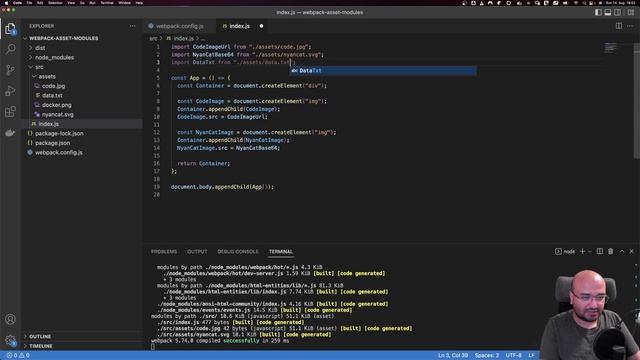Screen dimensions: 640x360
Task: Change indentation via Spaces: 2
Action: (487, 356)
